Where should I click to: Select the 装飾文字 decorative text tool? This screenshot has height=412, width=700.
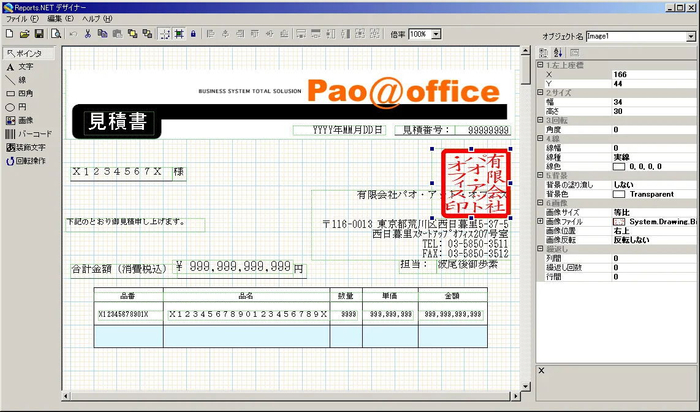pos(26,146)
